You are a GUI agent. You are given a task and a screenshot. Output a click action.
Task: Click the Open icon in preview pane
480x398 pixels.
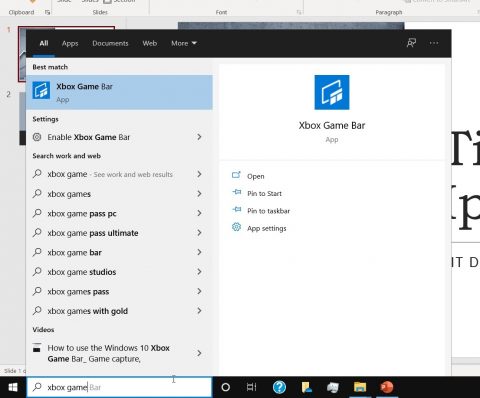[236, 175]
